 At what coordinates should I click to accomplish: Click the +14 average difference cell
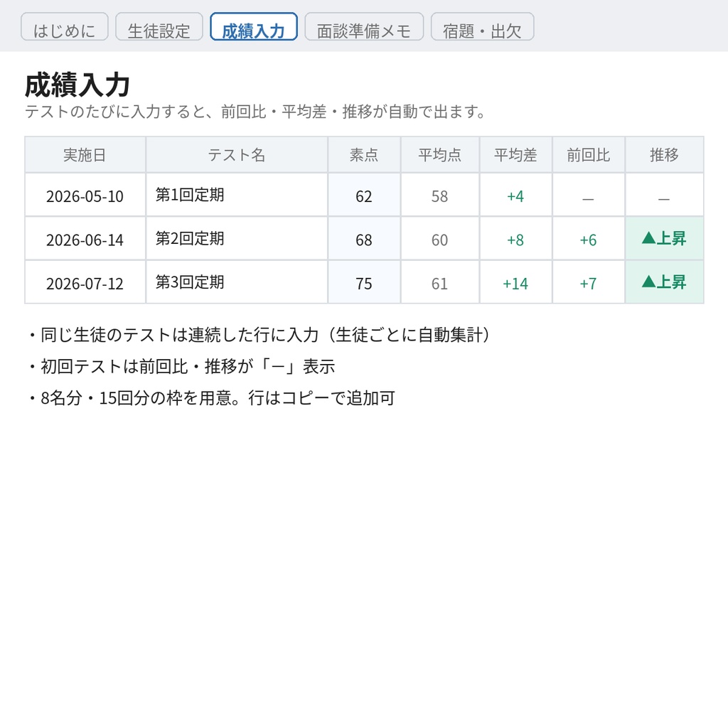(x=515, y=283)
